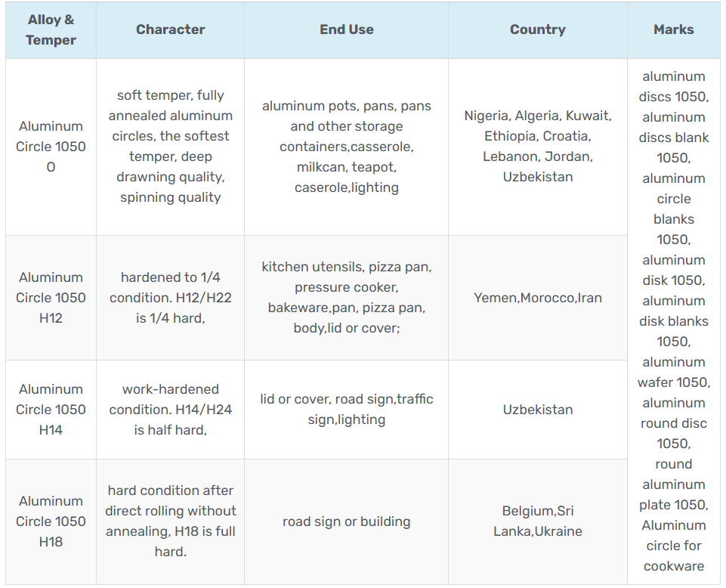Click the Yemen, Morocco, Iran country cell
Image resolution: width=726 pixels, height=588 pixels.
click(537, 298)
